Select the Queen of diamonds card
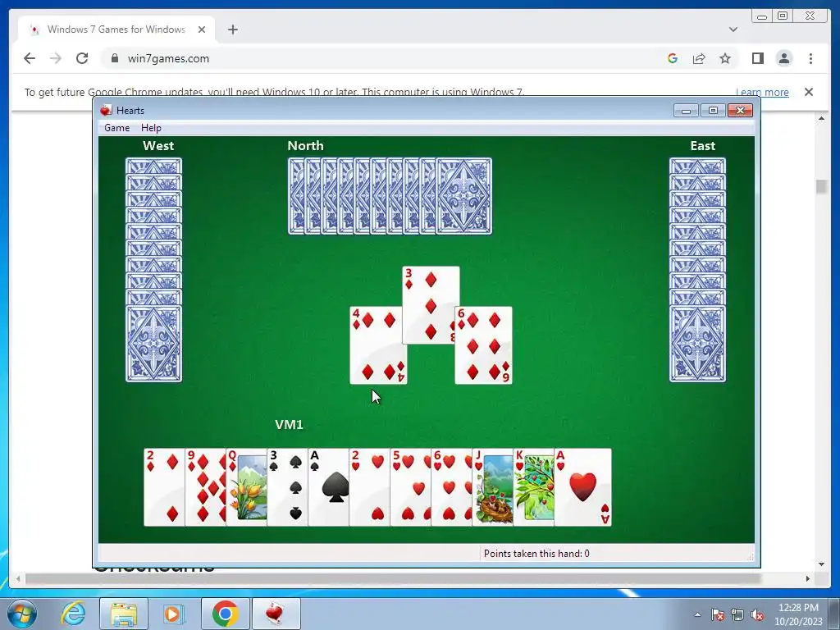This screenshot has height=630, width=840. [x=246, y=487]
